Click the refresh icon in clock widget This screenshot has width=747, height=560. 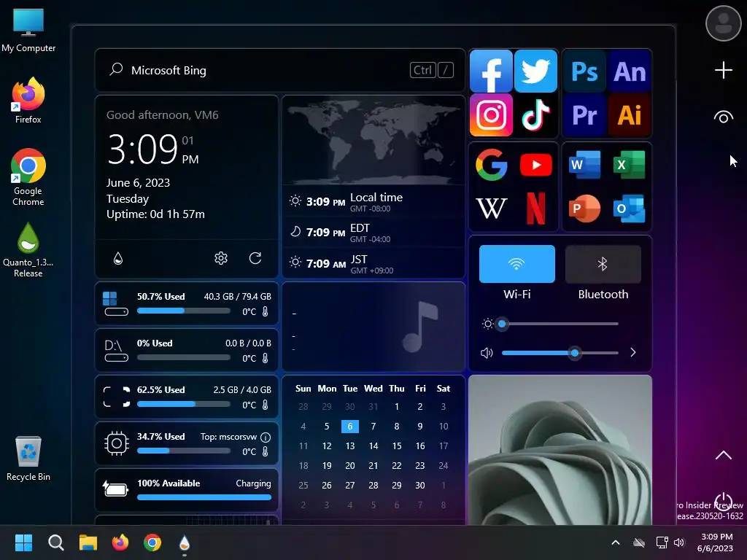coord(255,258)
